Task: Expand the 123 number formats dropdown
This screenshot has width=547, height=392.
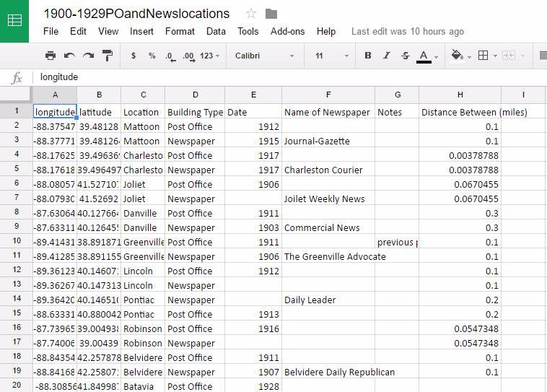Action: (210, 56)
